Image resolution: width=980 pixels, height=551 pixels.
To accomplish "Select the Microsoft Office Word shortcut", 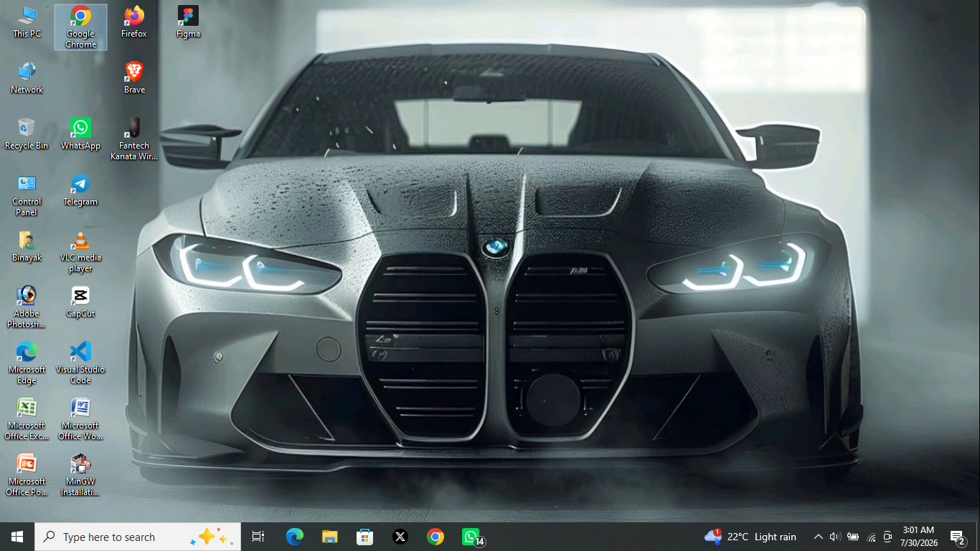I will click(x=80, y=419).
